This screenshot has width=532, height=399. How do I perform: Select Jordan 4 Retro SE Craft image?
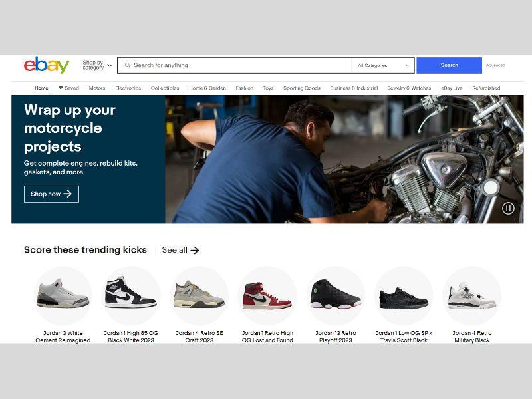pos(199,295)
